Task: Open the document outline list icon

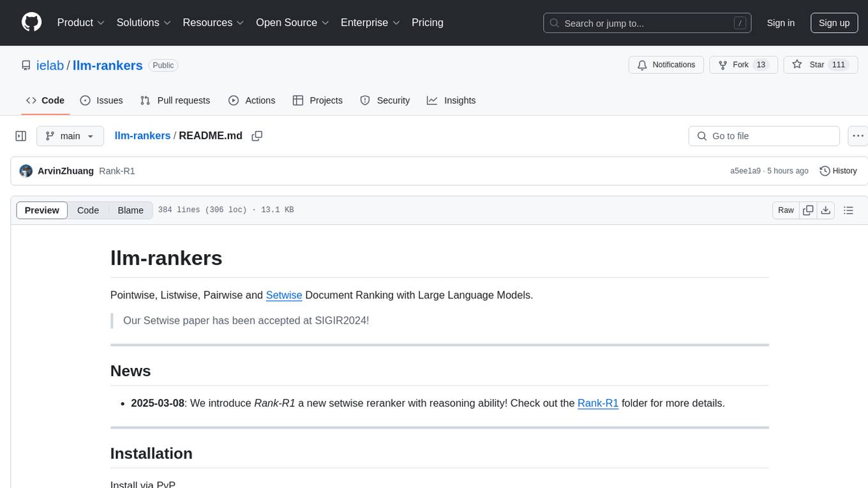Action: [849, 210]
